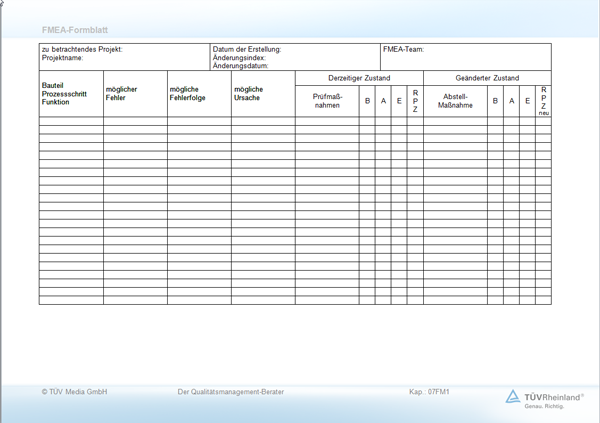Click the RPZ header under Derzeitiger Zustand
The image size is (600, 423).
pyautogui.click(x=415, y=101)
